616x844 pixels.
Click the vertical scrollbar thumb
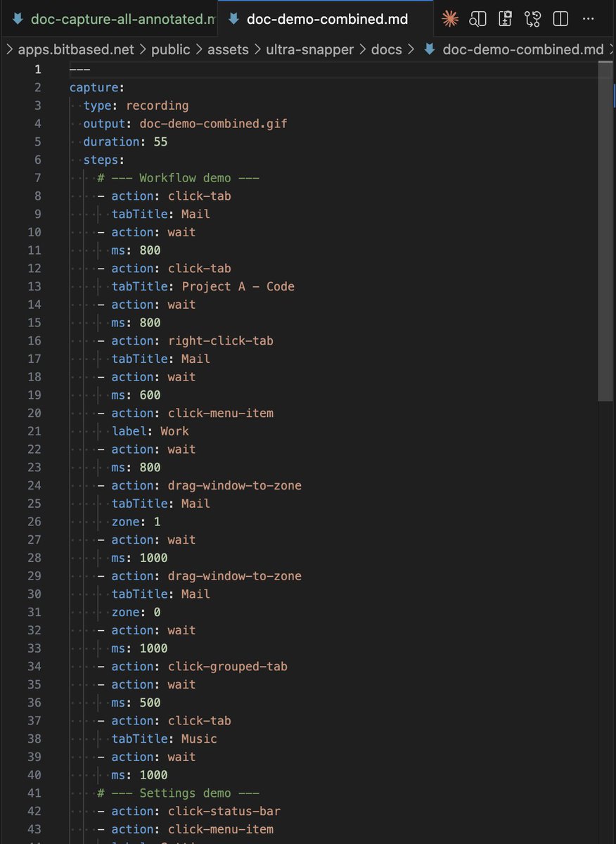coord(605,232)
